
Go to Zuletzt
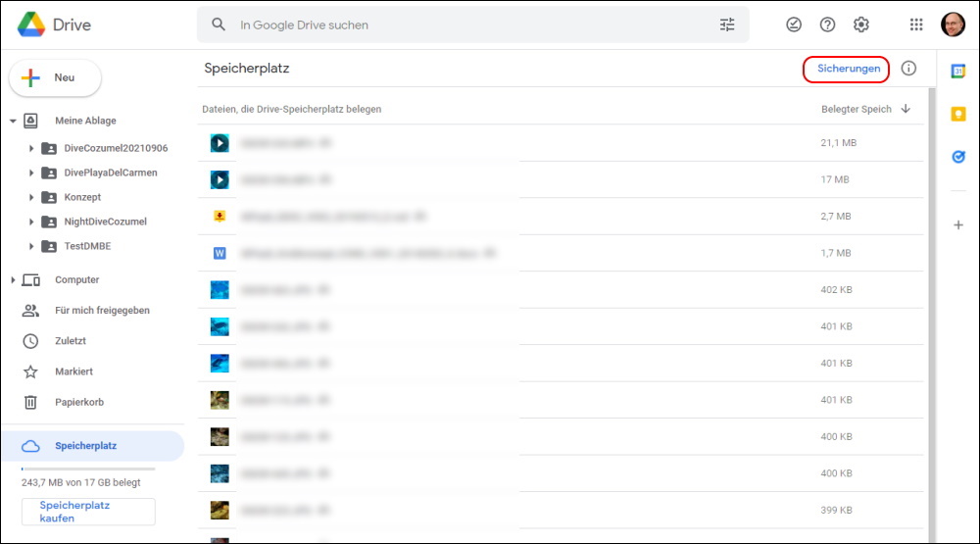click(x=71, y=341)
